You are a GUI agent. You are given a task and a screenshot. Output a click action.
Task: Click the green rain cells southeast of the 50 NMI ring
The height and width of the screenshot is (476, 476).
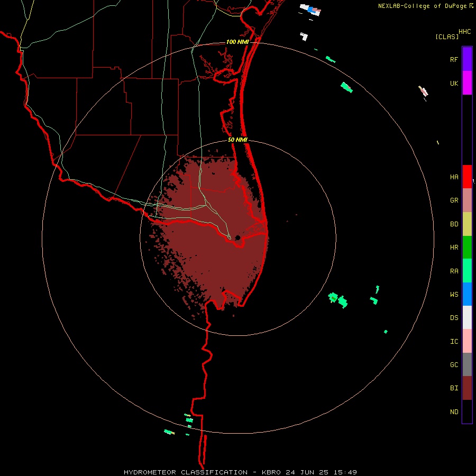point(338,300)
